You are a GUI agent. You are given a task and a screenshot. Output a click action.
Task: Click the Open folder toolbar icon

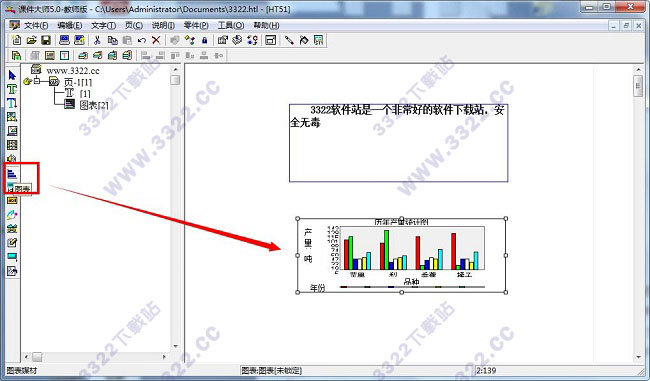click(x=31, y=40)
